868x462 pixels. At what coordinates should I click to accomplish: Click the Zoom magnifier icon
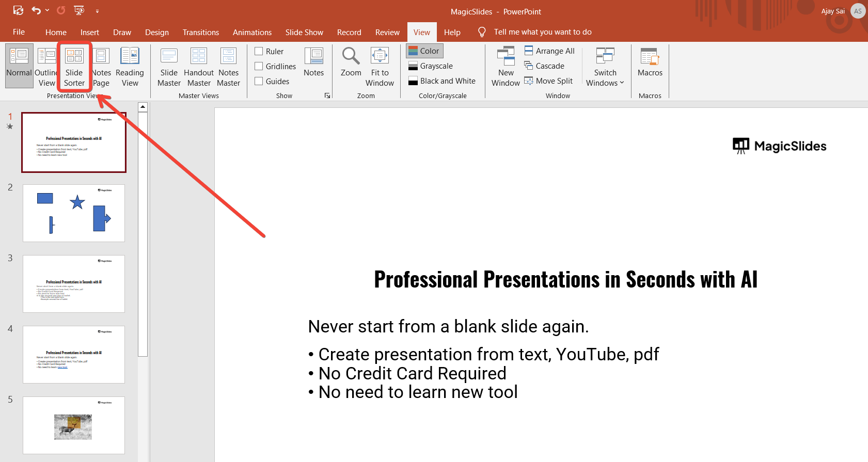(x=351, y=56)
